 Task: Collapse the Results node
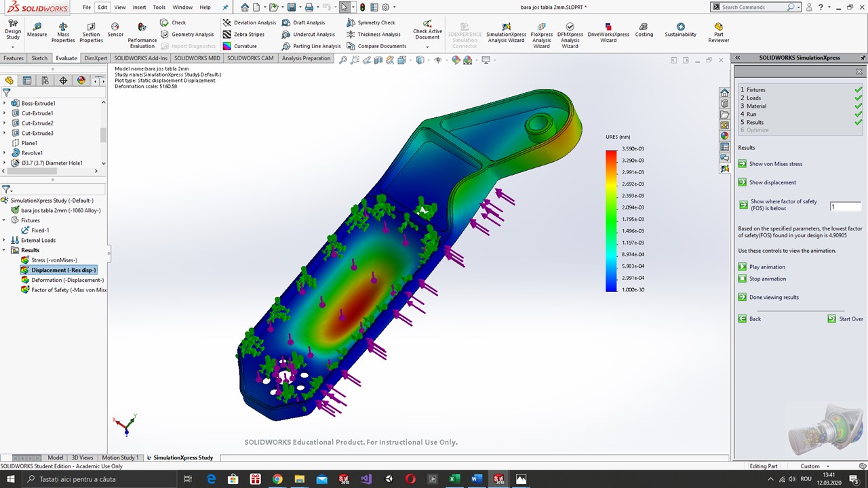click(x=5, y=250)
